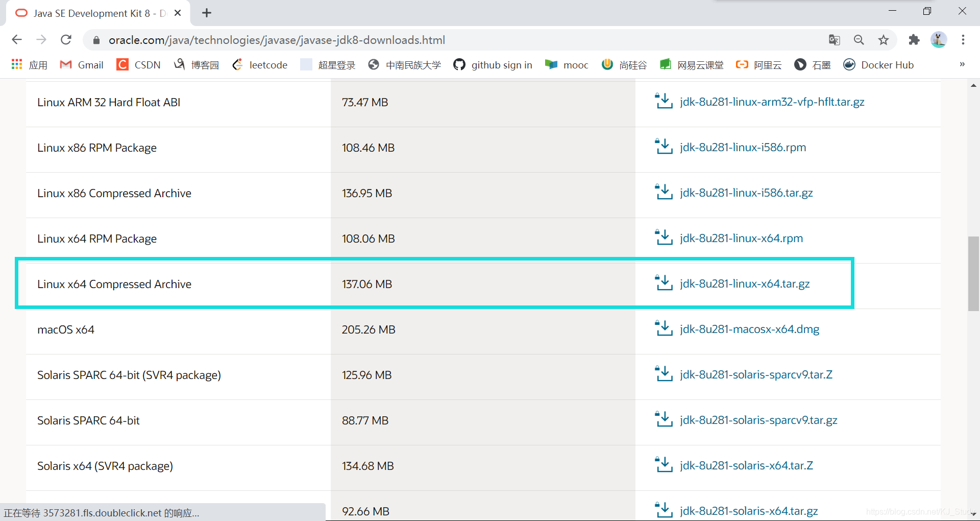The image size is (980, 521).
Task: Open the 尚硅谷 bookmark
Action: point(624,65)
